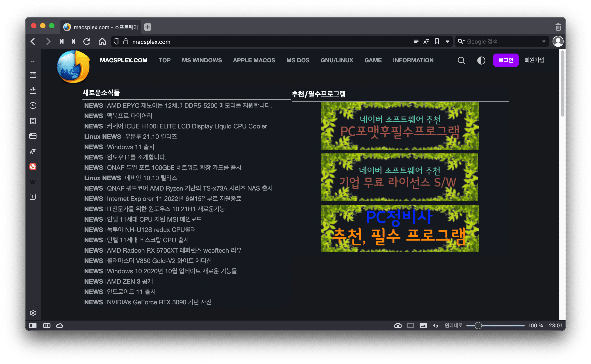Click the 회원가입 link
This screenshot has width=591, height=364.
(534, 60)
